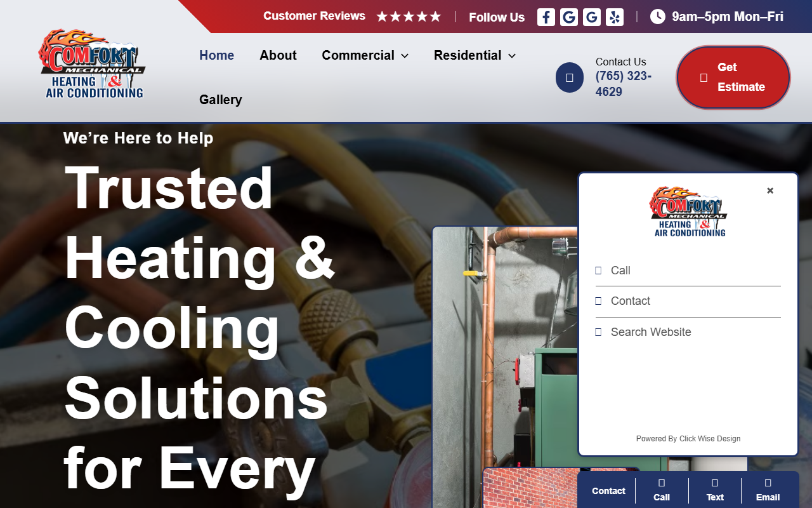Click the Comfort Mechanical logo in header
Image resolution: width=812 pixels, height=508 pixels.
click(93, 63)
